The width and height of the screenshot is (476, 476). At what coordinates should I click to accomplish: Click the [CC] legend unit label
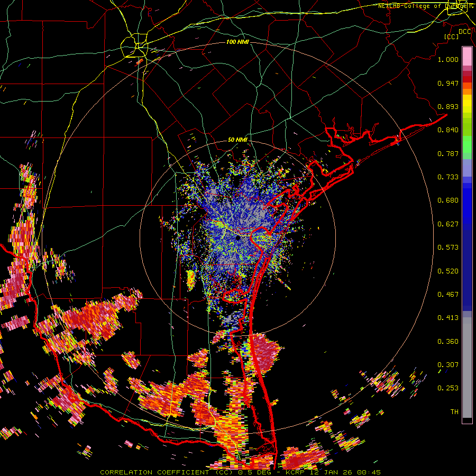click(452, 36)
